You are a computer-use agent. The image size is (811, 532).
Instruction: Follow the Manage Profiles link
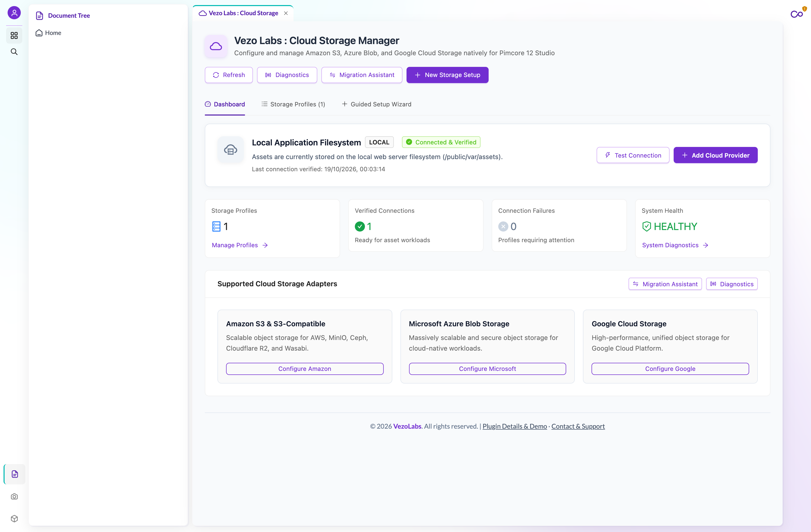[240, 245]
